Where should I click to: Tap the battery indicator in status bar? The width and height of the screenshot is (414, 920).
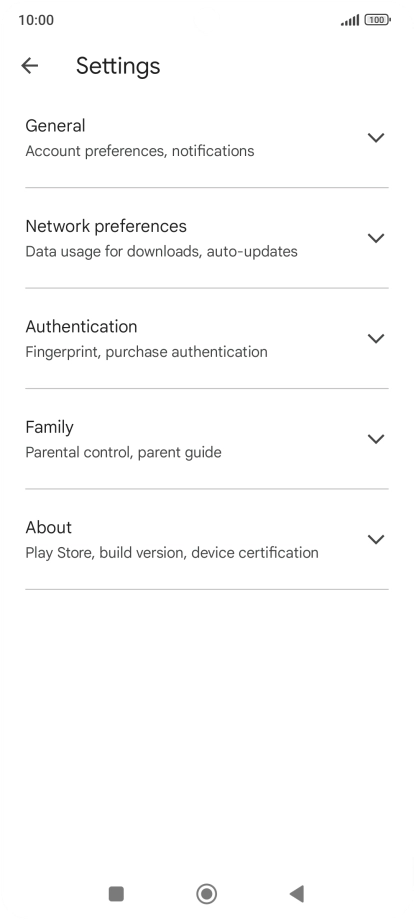pos(377,20)
